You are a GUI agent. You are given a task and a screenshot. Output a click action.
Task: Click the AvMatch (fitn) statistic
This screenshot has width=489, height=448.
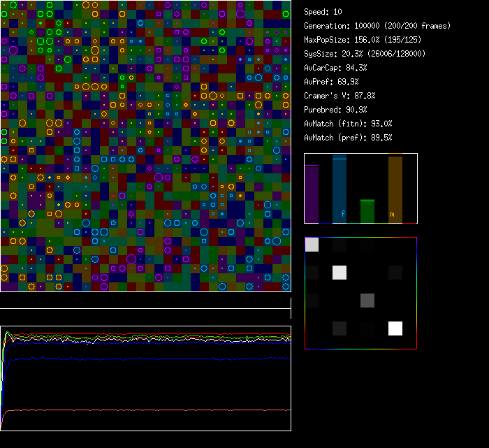[x=348, y=124]
